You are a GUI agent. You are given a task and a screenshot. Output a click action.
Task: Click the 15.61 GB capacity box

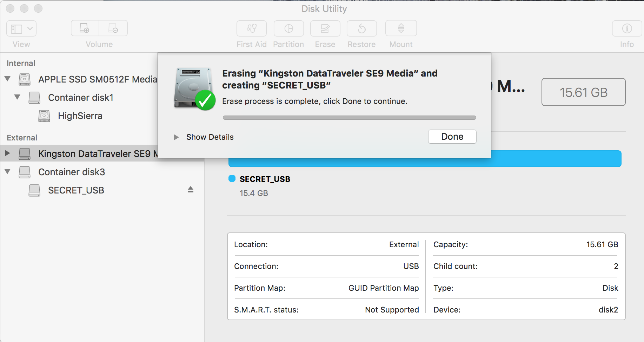pyautogui.click(x=583, y=92)
